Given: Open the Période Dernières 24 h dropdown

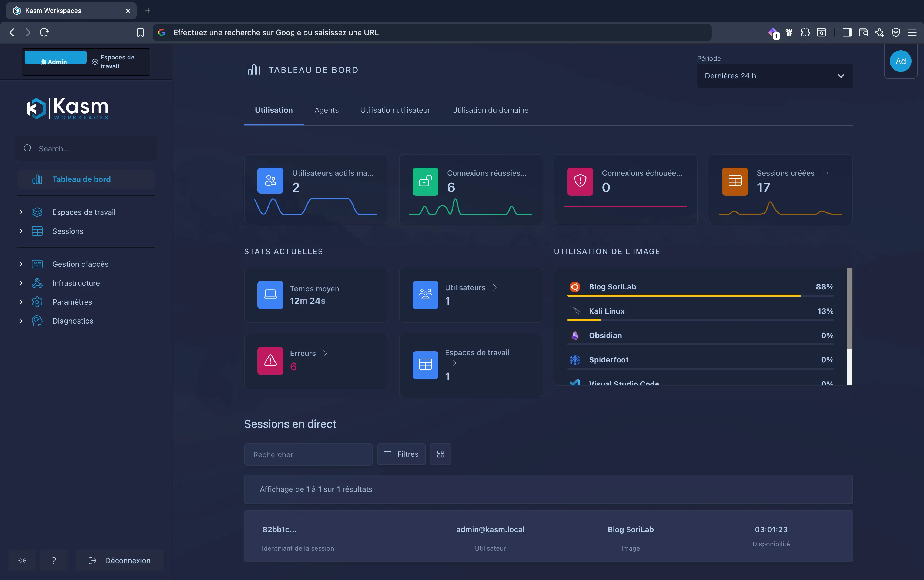Looking at the screenshot, I should (775, 76).
